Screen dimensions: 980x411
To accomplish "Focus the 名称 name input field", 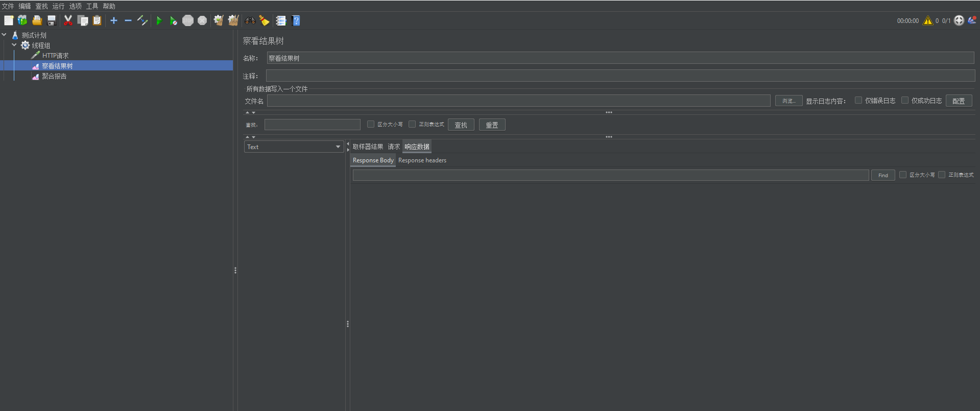I will pos(620,58).
